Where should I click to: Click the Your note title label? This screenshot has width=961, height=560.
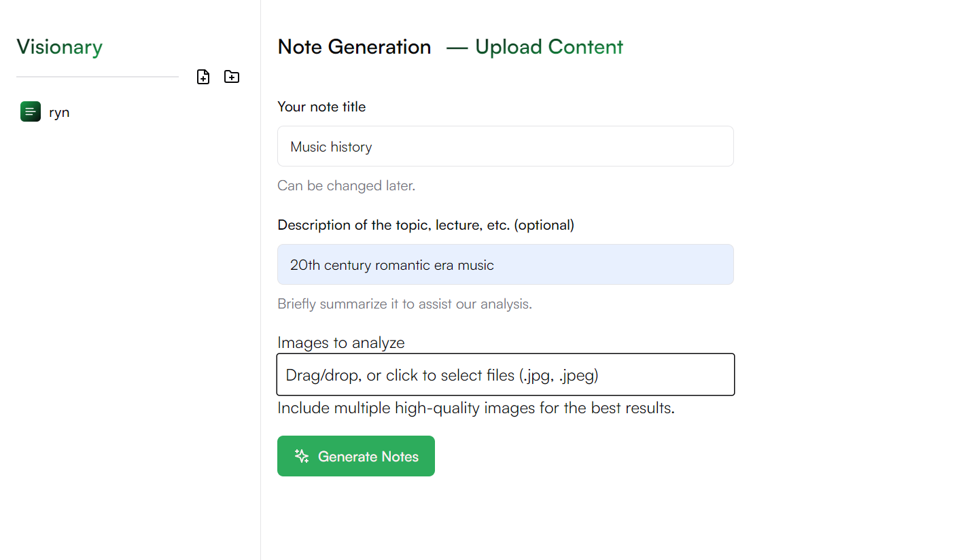pos(321,107)
